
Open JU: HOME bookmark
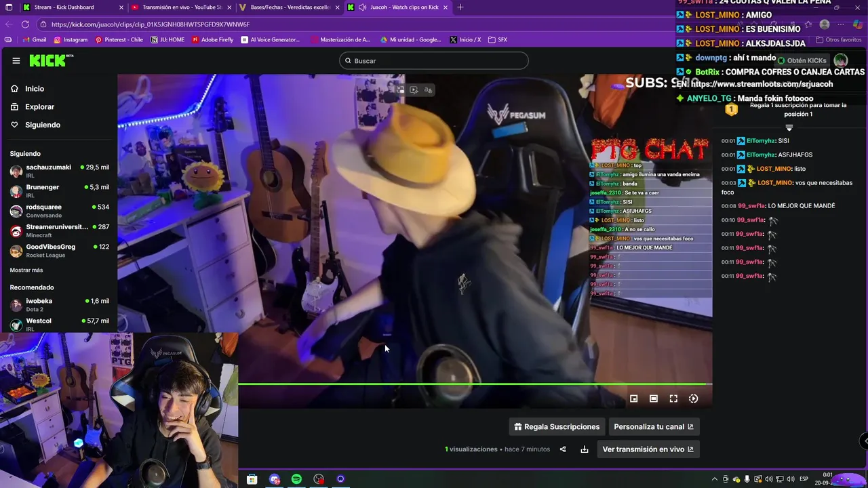point(167,40)
